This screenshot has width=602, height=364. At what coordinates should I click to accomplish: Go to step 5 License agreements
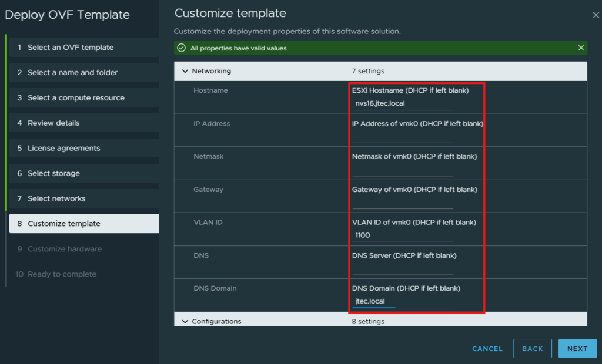(x=83, y=148)
